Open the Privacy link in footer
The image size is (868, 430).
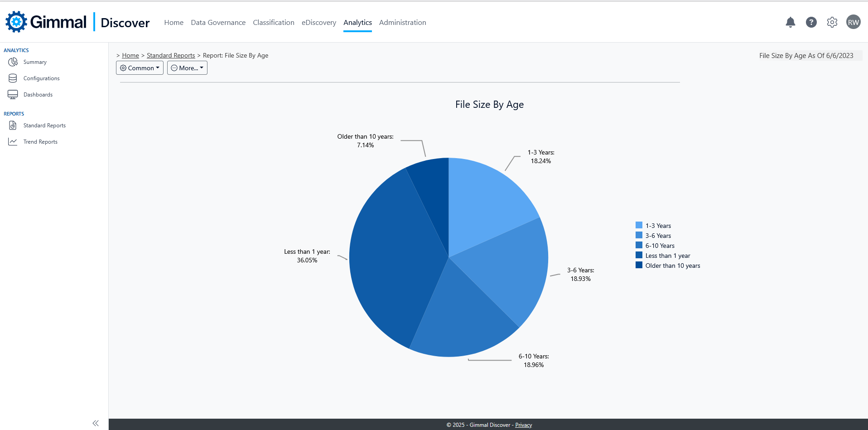tap(523, 425)
